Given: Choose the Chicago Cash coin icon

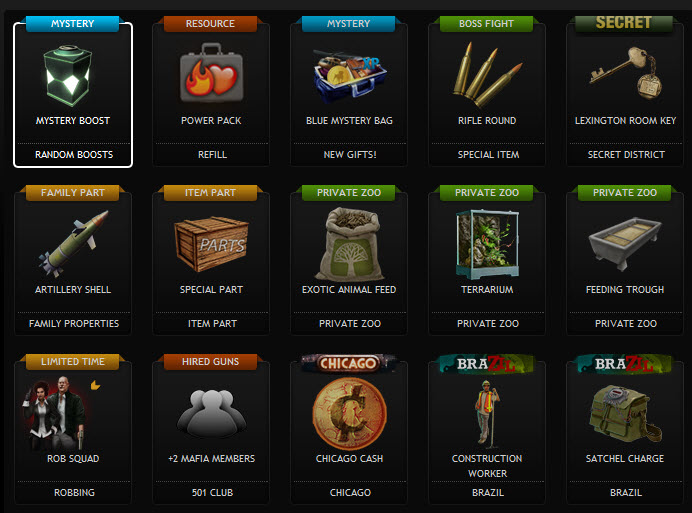Looking at the screenshot, I should point(350,414).
